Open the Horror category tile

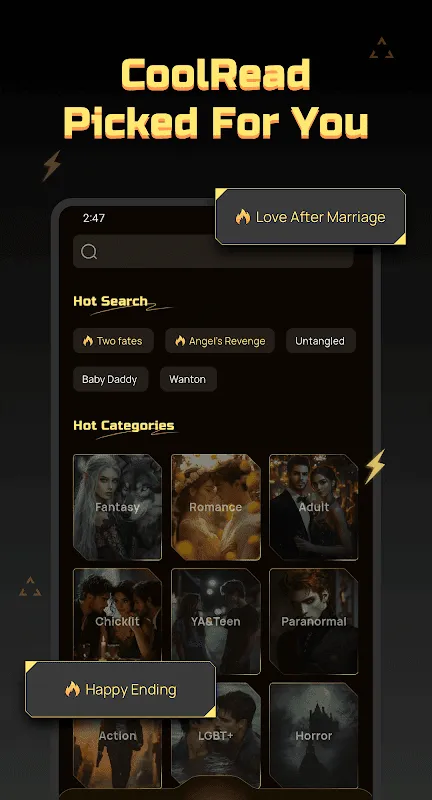point(314,736)
